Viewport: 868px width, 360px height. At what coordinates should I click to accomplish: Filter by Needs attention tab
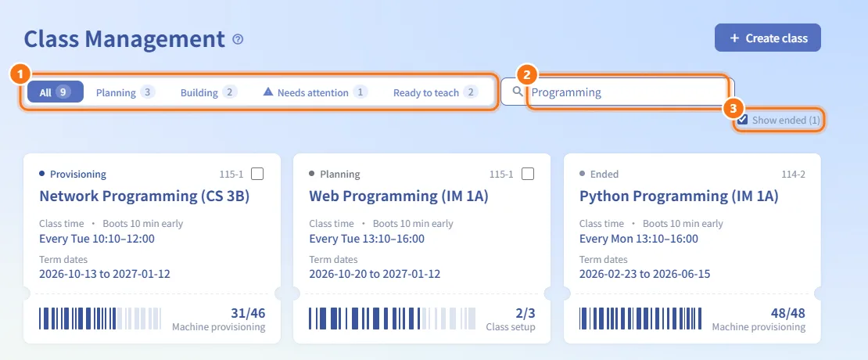coord(316,92)
